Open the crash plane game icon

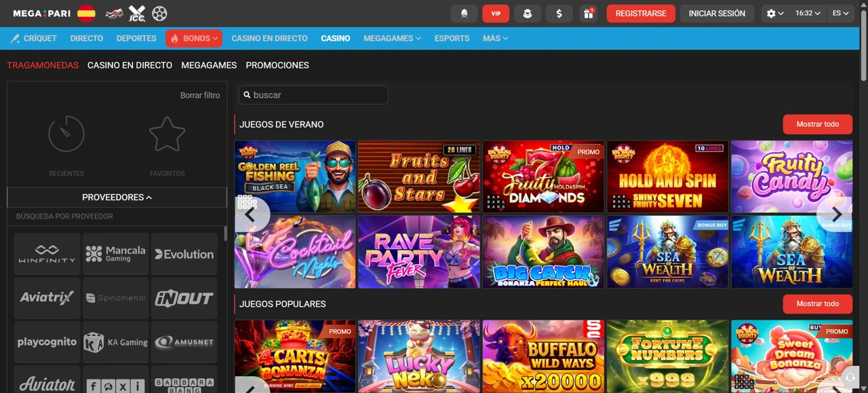pyautogui.click(x=114, y=13)
